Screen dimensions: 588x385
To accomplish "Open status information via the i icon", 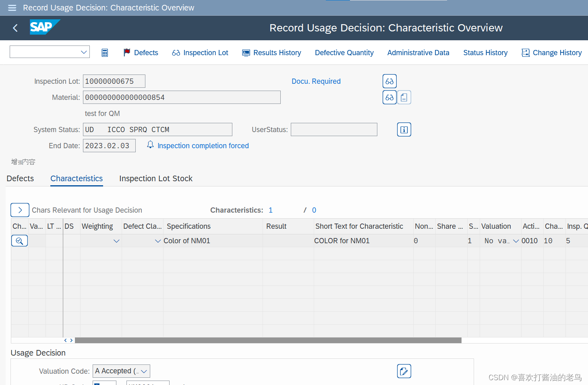I will tap(404, 129).
